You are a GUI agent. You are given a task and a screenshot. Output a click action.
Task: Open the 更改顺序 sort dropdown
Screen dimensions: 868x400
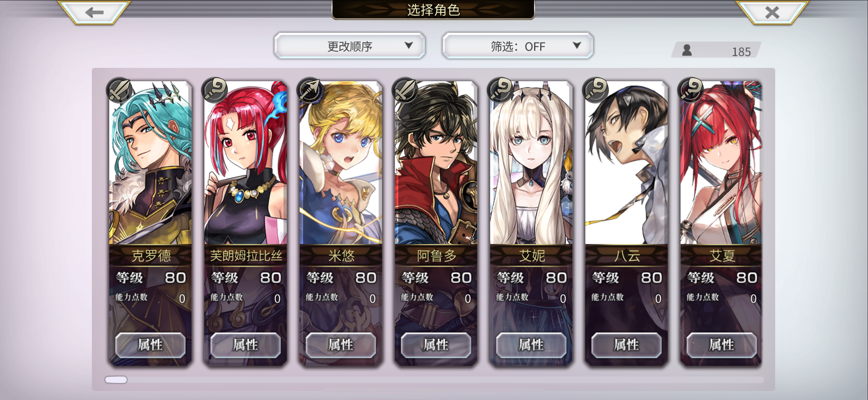point(350,46)
